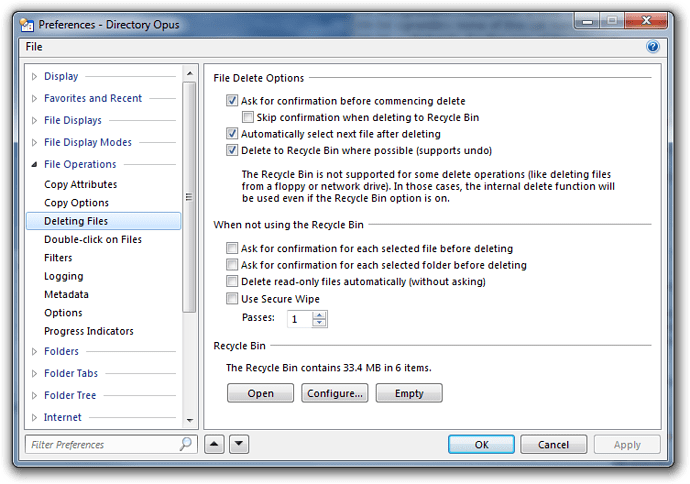Check Delete read-only files automatically
The image size is (690, 484).
232,281
